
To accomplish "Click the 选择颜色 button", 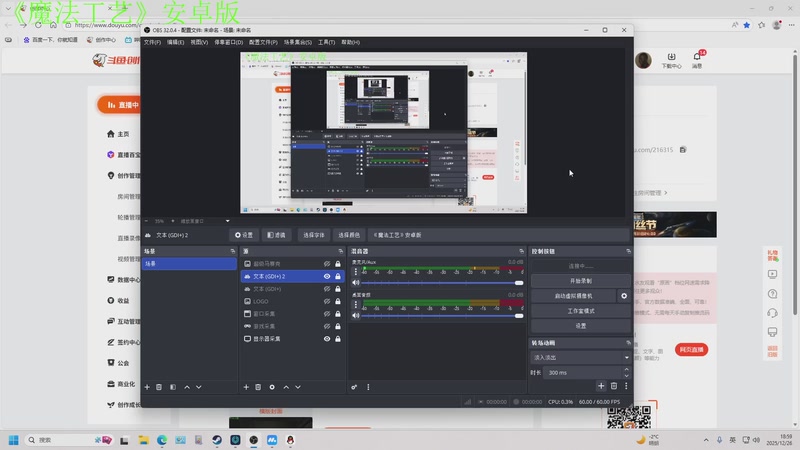I will tap(349, 235).
